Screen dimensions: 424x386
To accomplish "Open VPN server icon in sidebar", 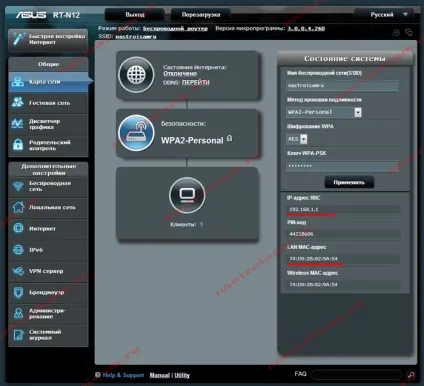I will click(x=18, y=271).
